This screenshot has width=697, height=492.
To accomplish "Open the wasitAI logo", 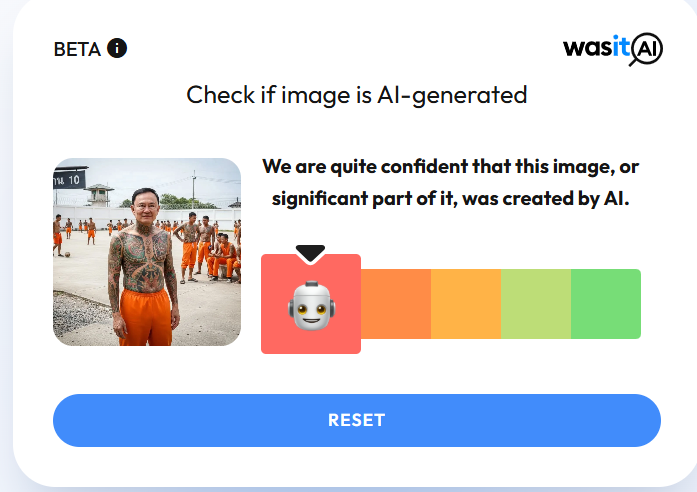I will tap(613, 49).
